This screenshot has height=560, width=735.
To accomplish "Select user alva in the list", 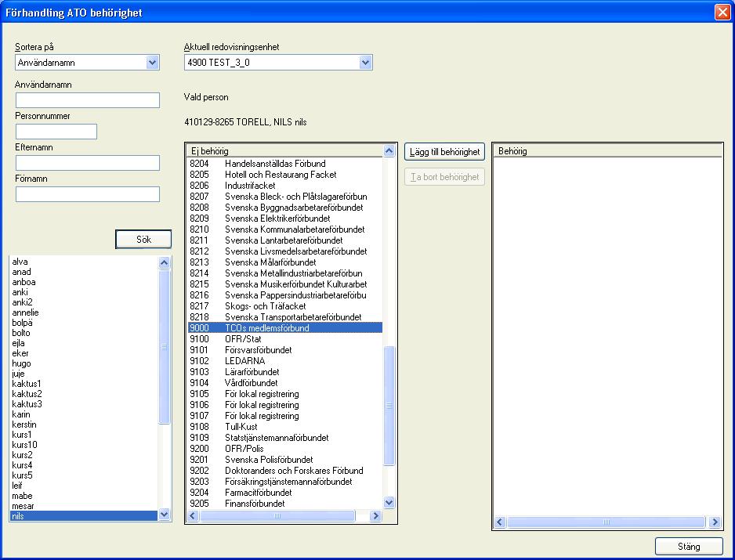I will 83,262.
